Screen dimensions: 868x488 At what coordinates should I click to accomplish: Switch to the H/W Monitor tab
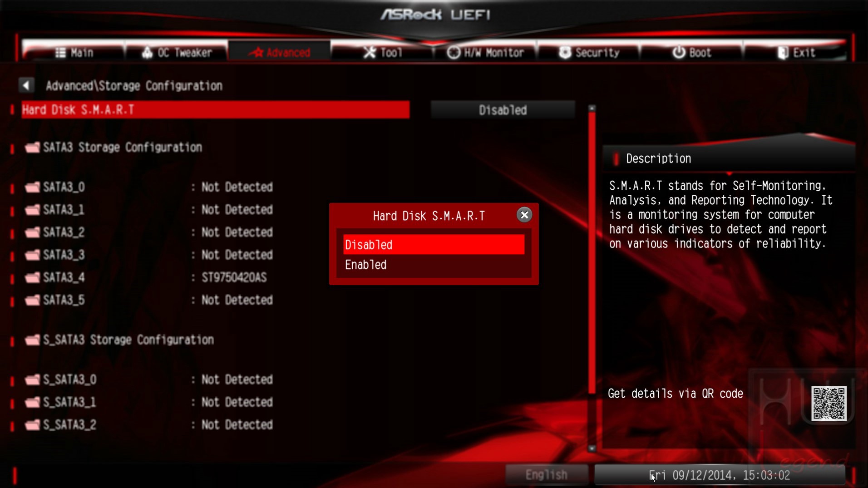click(485, 53)
